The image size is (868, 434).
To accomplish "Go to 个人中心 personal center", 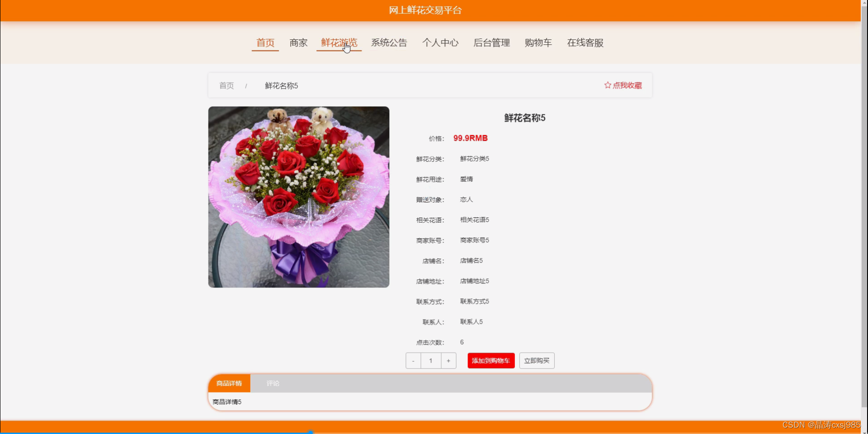I will (x=440, y=43).
